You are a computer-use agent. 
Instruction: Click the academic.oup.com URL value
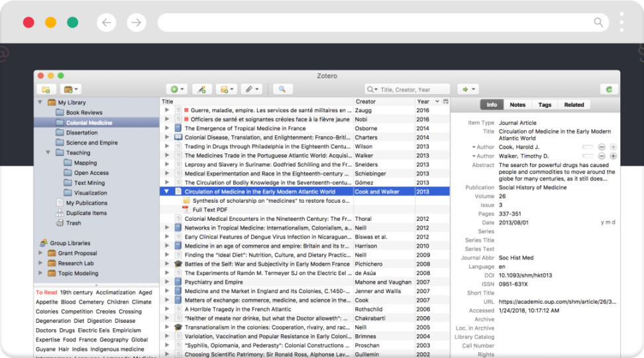point(557,302)
